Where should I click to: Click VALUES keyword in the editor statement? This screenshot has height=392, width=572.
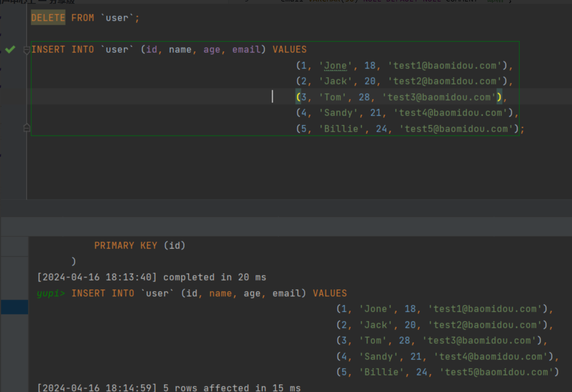click(x=289, y=50)
